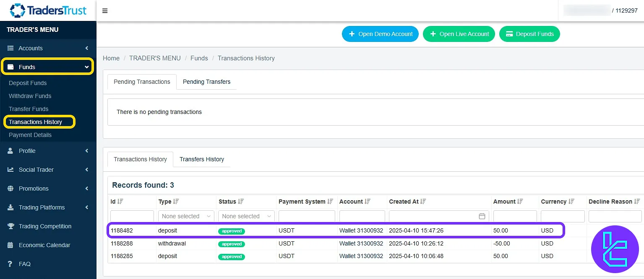Click transaction id 1188482

tap(122, 230)
